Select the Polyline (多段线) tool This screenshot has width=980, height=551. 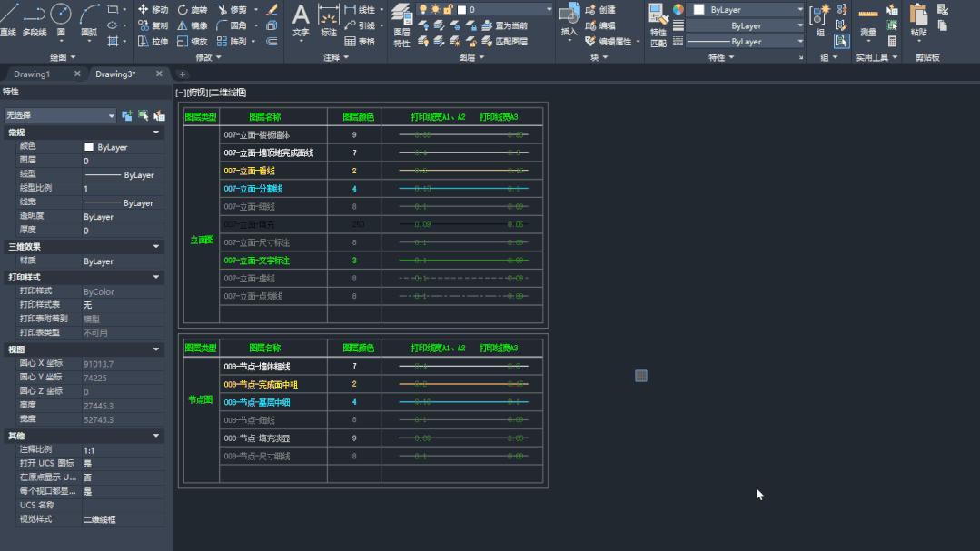35,18
